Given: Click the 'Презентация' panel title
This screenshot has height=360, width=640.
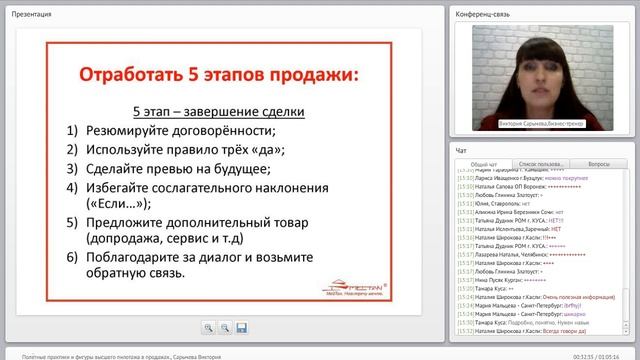Looking at the screenshot, I should (31, 14).
